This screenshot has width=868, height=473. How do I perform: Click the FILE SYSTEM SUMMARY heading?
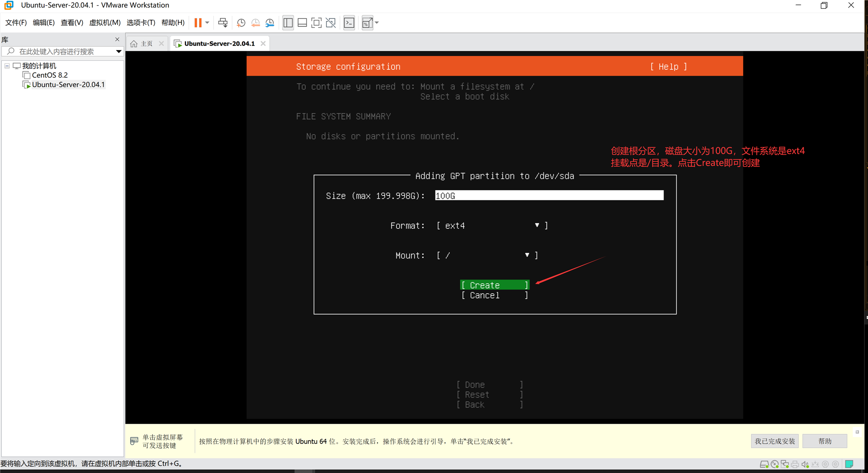(x=344, y=116)
